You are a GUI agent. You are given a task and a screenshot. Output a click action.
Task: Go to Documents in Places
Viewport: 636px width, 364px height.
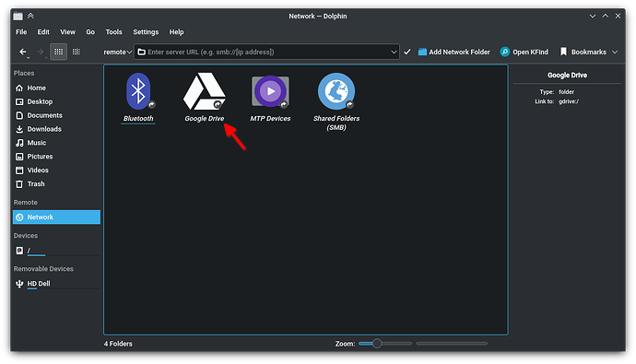coord(56,115)
